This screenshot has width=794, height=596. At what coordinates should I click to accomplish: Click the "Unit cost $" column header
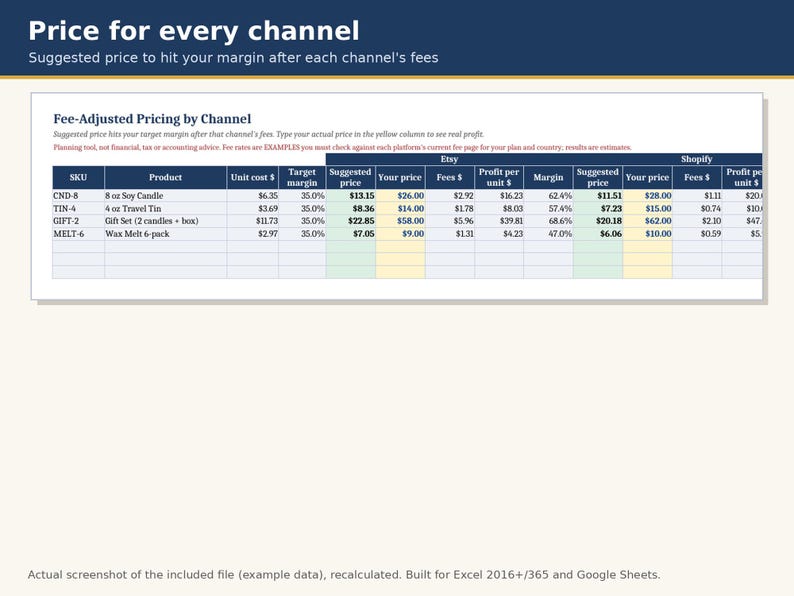coord(253,177)
